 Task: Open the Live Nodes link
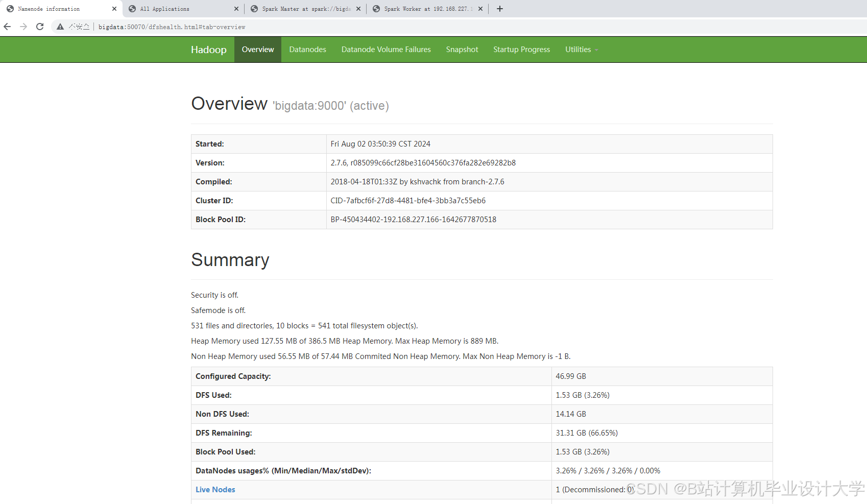[x=215, y=490]
